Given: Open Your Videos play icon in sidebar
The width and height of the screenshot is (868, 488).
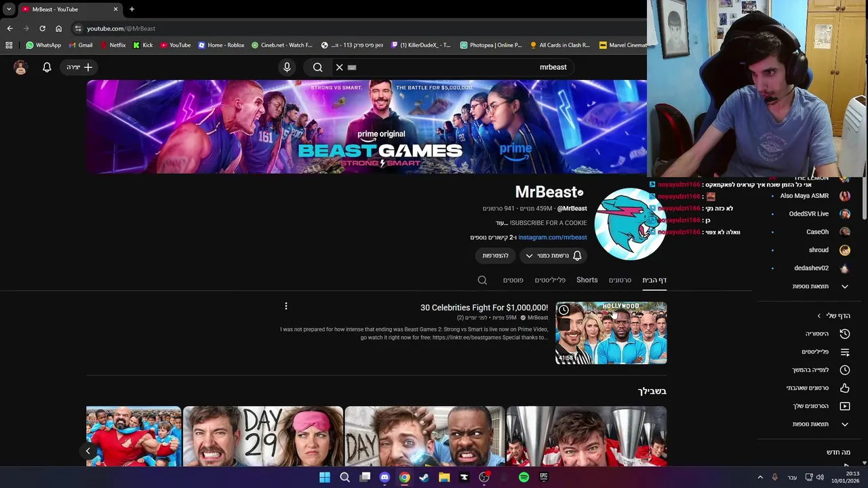Looking at the screenshot, I should point(844,406).
